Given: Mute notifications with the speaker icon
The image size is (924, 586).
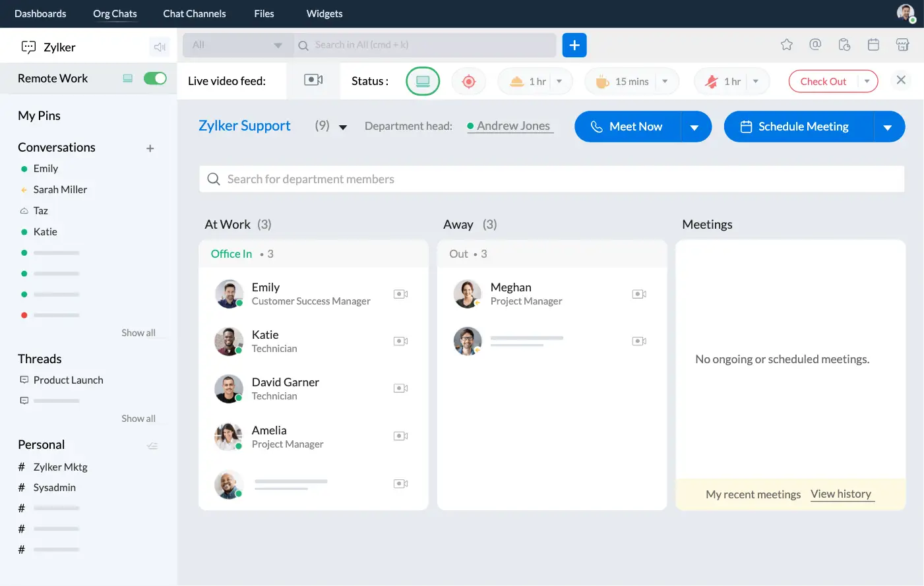Looking at the screenshot, I should tap(160, 47).
